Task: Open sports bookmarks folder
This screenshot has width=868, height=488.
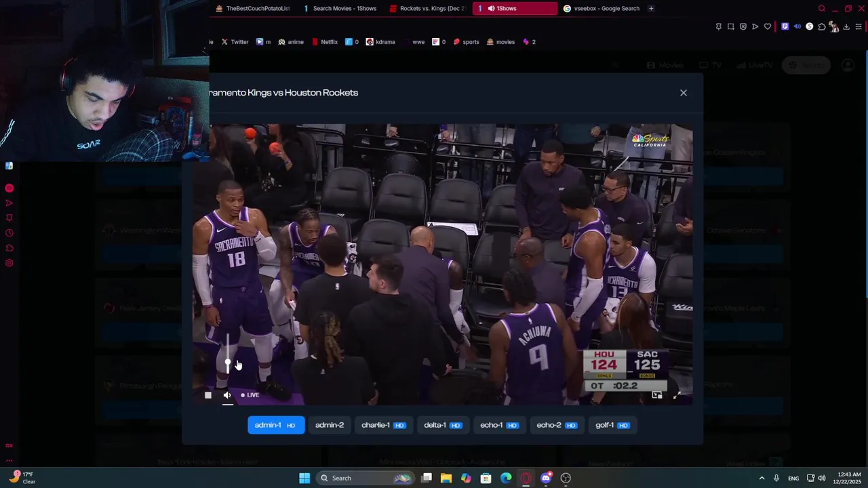Action: coord(467,42)
